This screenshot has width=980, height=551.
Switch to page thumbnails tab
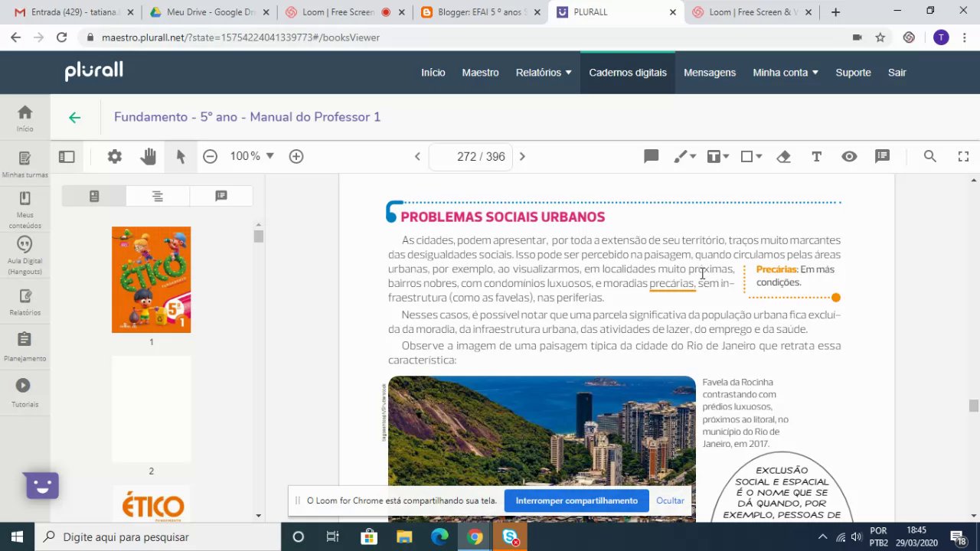pyautogui.click(x=94, y=196)
